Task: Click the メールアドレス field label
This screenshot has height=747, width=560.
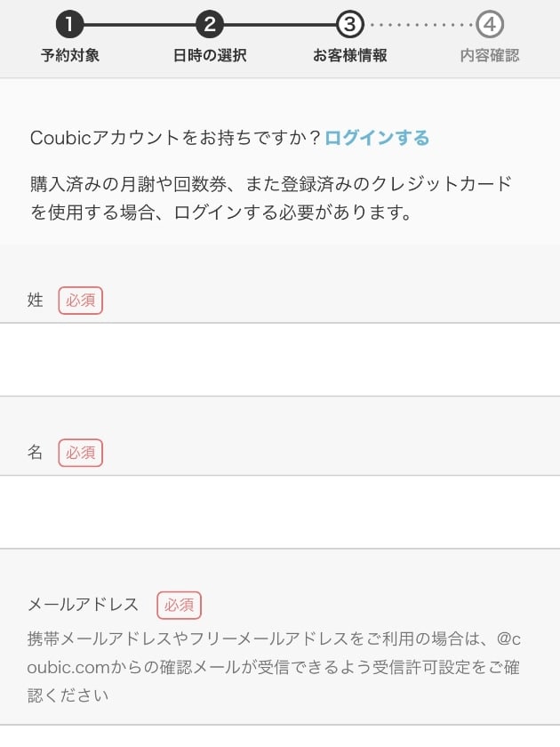Action: coord(84,605)
